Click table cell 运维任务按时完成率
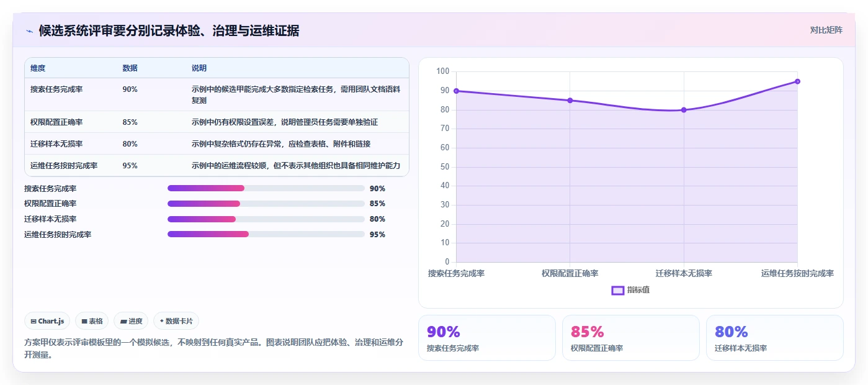The image size is (868, 385). (x=64, y=165)
